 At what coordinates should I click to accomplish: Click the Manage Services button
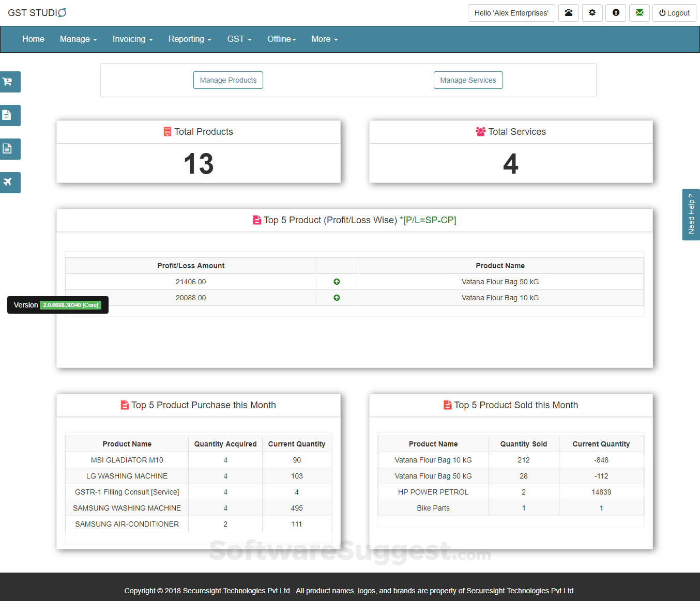coord(468,80)
